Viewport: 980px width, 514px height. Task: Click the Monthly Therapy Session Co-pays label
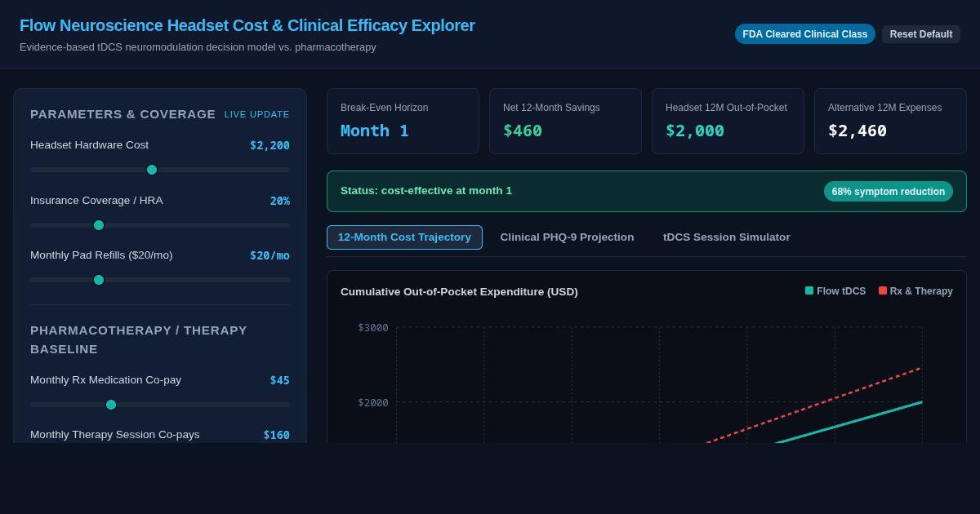115,435
